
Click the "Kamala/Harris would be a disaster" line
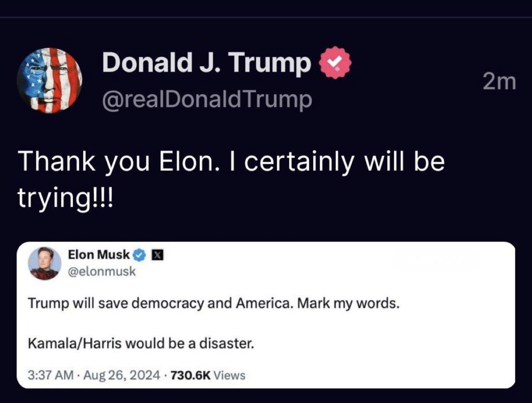point(141,344)
